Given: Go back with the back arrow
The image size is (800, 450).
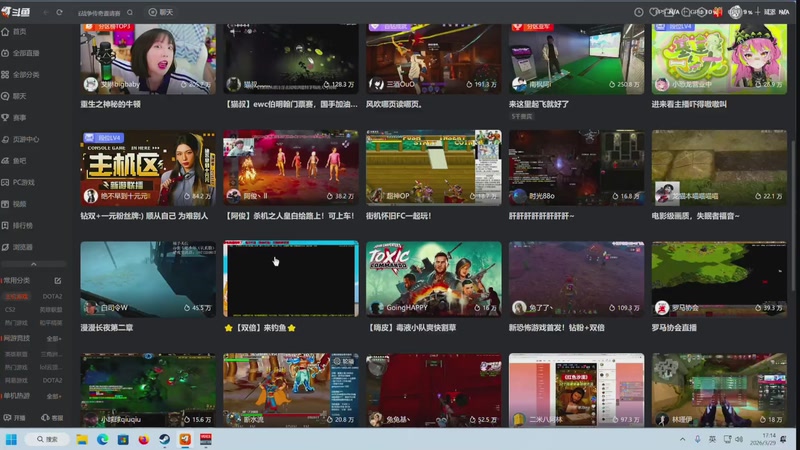Looking at the screenshot, I should (x=45, y=12).
